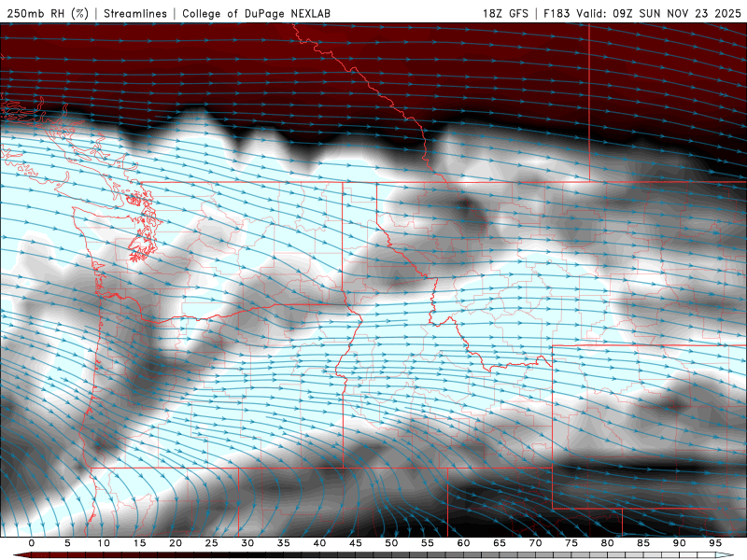Click the colorbar label "50"

pos(391,543)
